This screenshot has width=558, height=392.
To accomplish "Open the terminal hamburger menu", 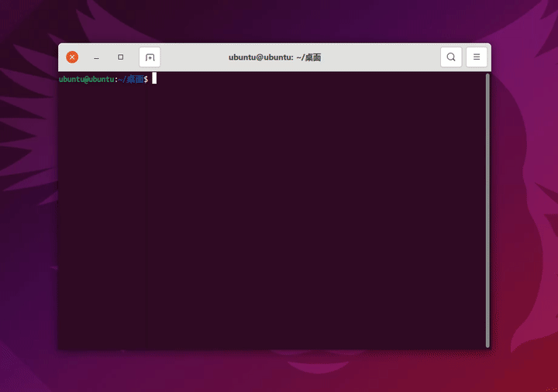I will [477, 57].
